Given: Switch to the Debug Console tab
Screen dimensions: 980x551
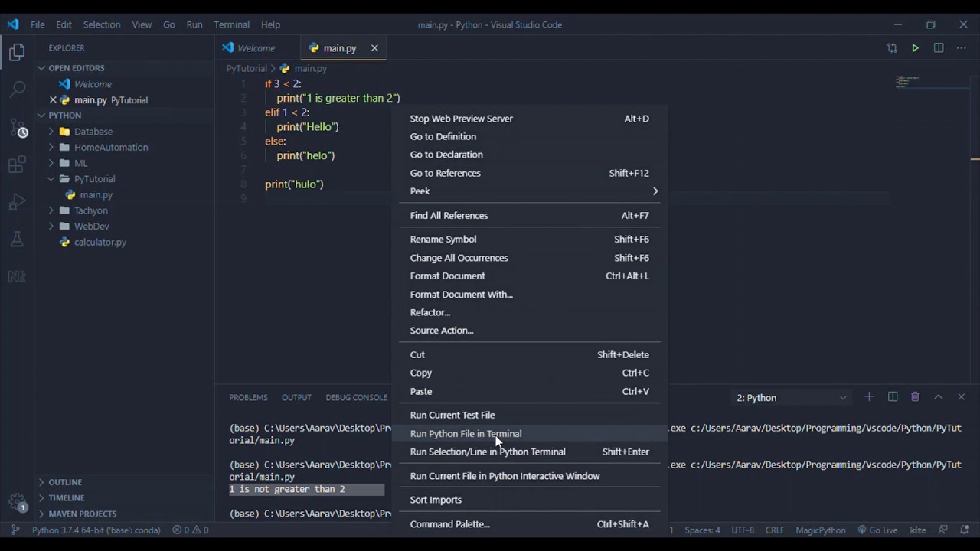Looking at the screenshot, I should (357, 397).
